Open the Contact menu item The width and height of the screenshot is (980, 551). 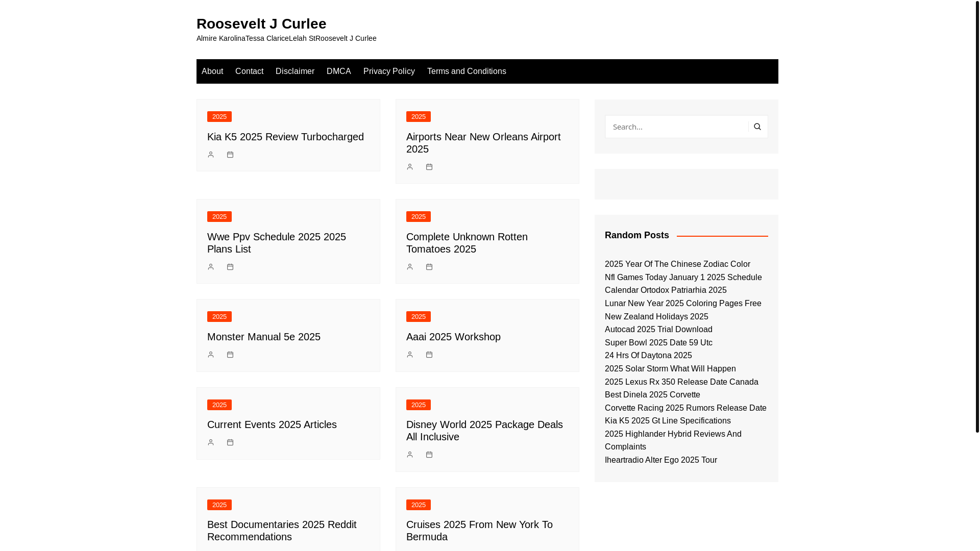249,71
